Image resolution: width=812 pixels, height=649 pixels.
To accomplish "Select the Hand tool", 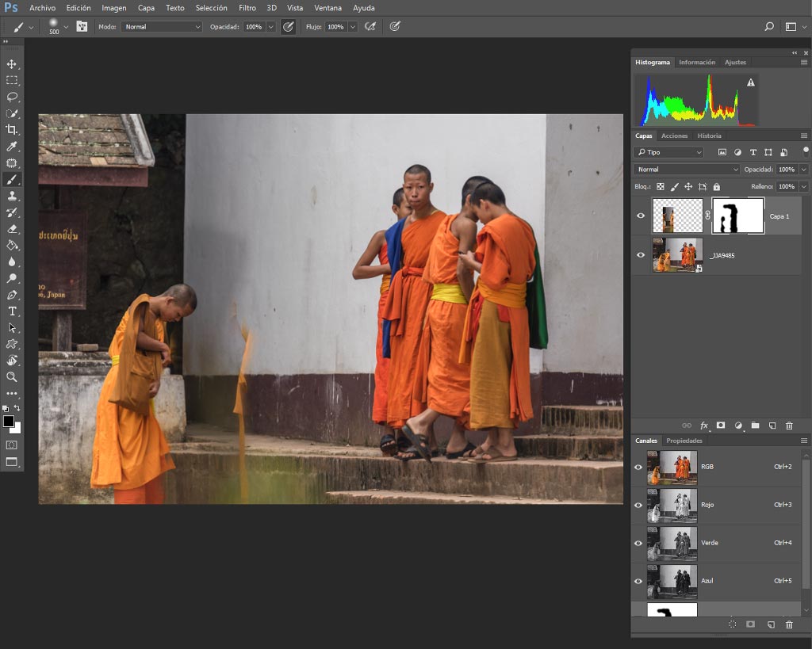I will [11, 361].
